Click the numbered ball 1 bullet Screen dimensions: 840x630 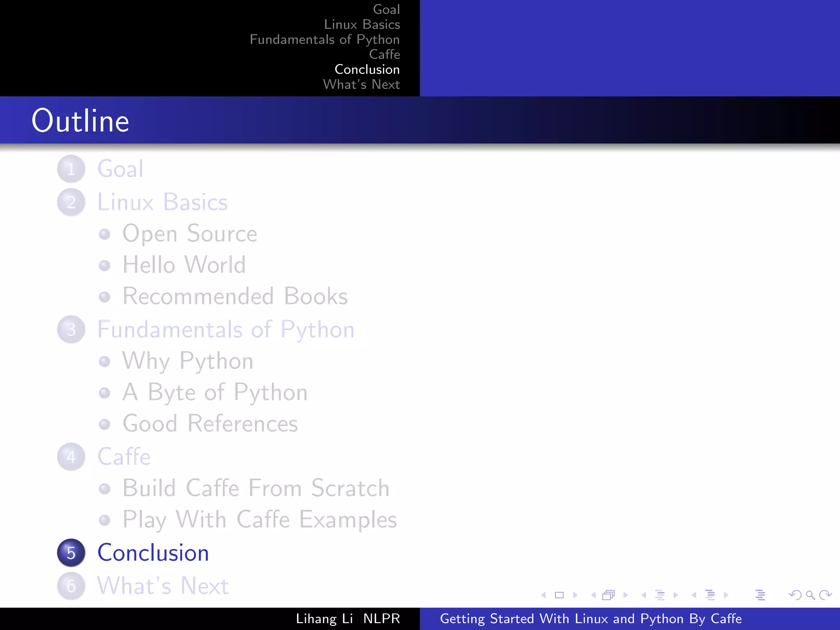pyautogui.click(x=71, y=169)
